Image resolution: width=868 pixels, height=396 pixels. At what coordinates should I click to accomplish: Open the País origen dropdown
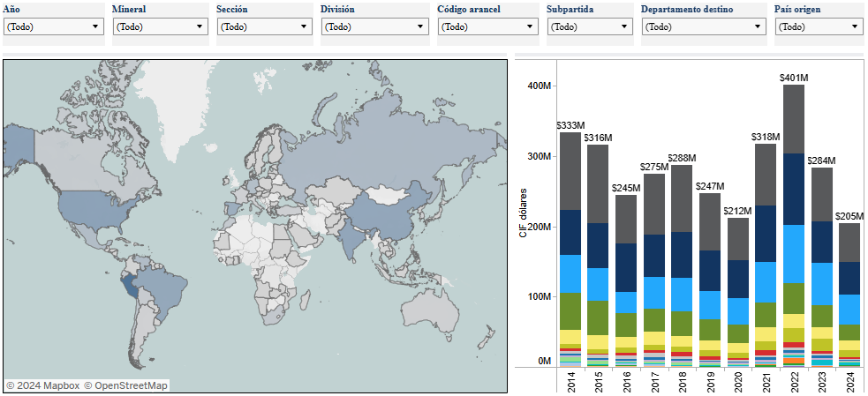point(818,26)
